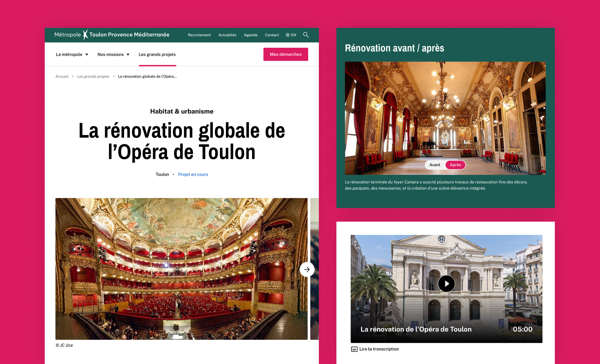The width and height of the screenshot is (600, 364).
Task: Click the Rénovation avant / après heading
Action: (394, 48)
